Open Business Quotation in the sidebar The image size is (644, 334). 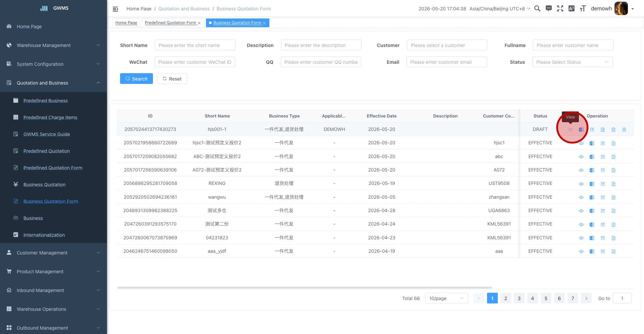pos(44,185)
